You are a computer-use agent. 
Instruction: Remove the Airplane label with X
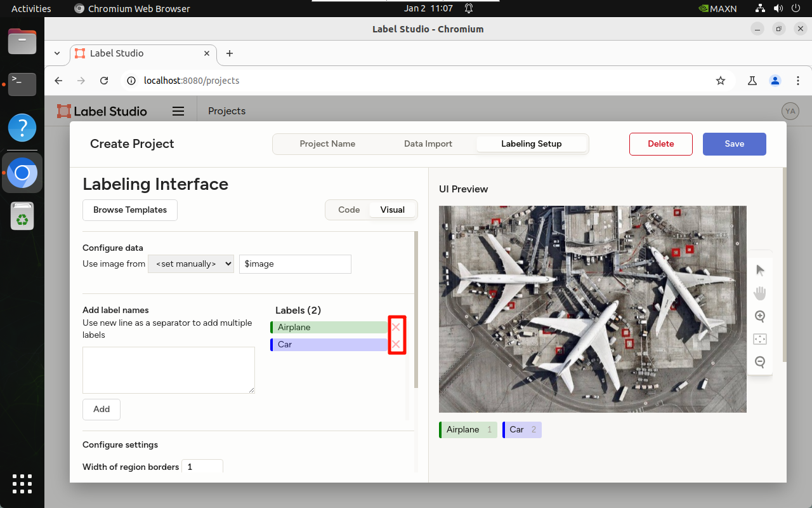(396, 327)
